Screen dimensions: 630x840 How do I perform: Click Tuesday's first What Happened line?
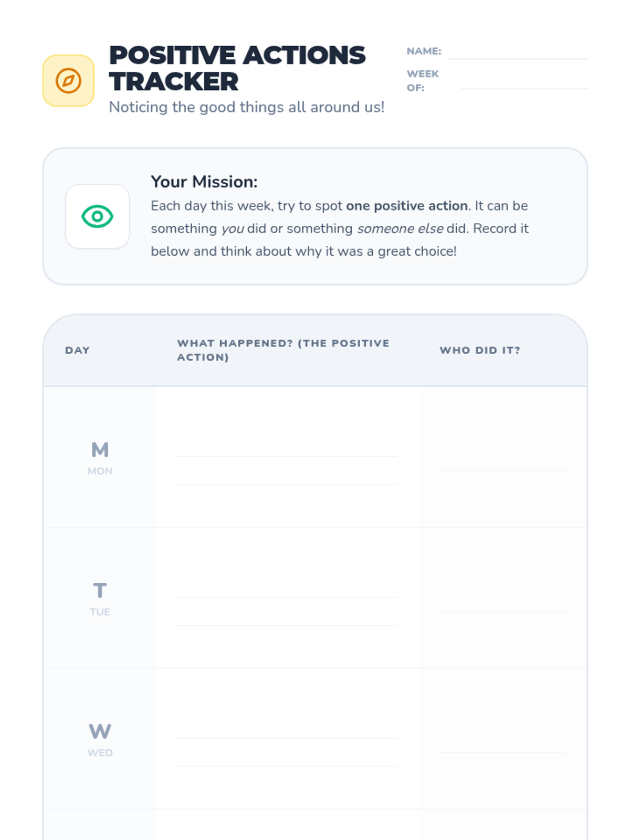point(287,597)
